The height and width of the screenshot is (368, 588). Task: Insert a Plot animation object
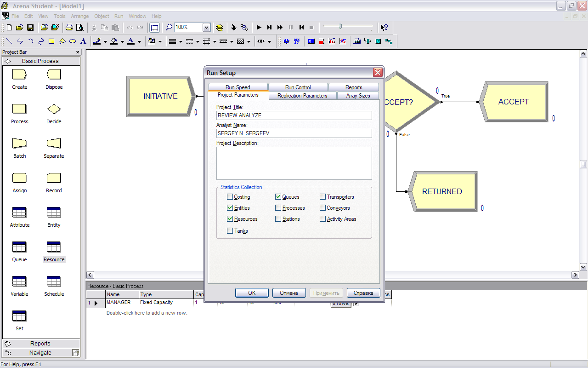point(343,41)
